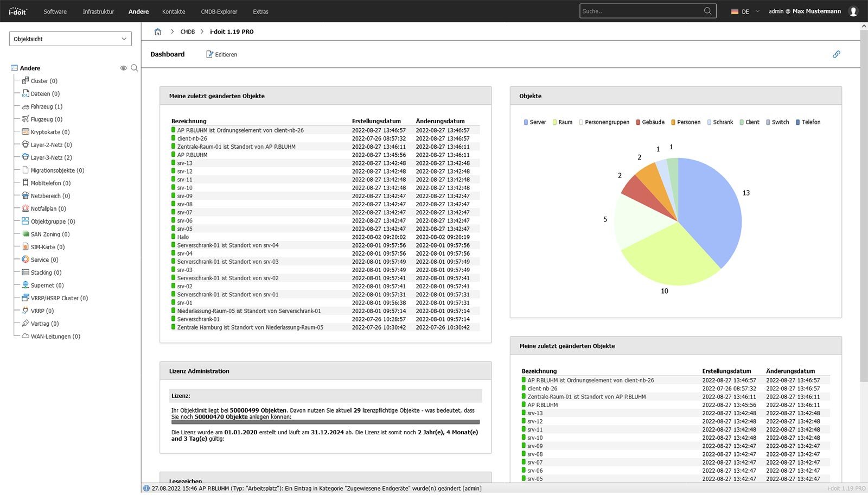Click the Mobiltelefon icon
Screen dimensions: 868x500
pos(25,183)
